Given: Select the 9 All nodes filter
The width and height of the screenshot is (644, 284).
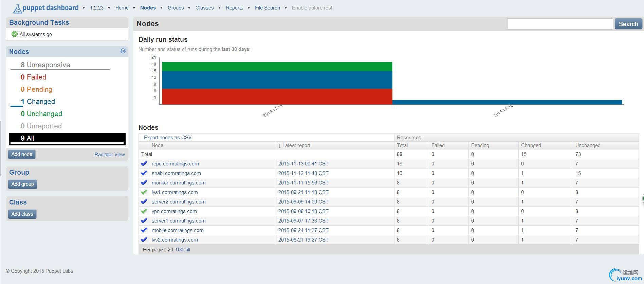Looking at the screenshot, I should 67,139.
